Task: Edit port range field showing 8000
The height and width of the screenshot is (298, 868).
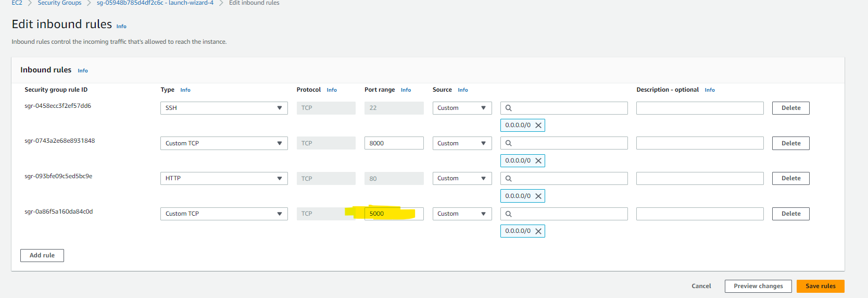Action: 394,143
